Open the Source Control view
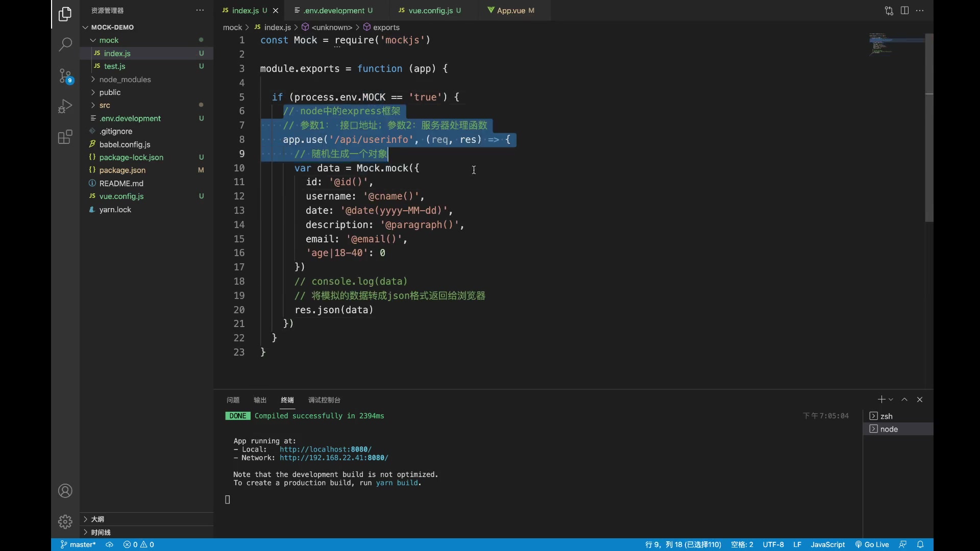This screenshot has width=980, height=551. (x=65, y=76)
